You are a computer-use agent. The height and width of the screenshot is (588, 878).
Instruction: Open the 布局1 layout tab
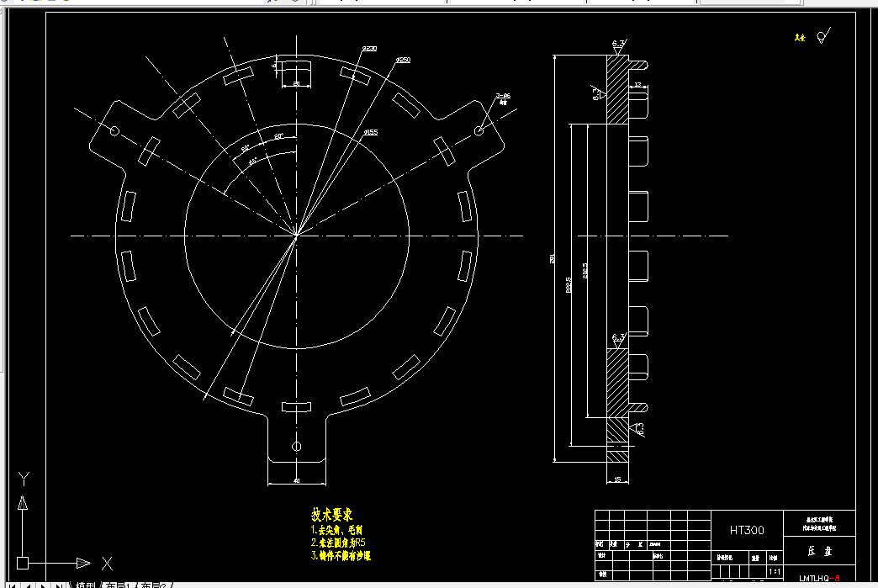tap(118, 585)
